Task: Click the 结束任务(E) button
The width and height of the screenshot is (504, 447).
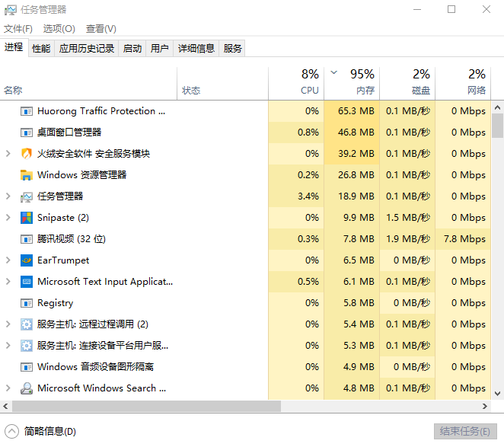Action: [x=465, y=431]
